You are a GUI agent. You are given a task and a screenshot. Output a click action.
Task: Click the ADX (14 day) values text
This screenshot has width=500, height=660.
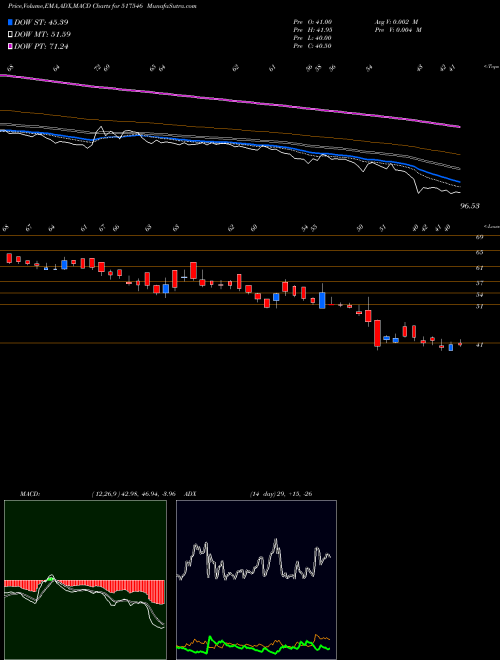pos(281,493)
